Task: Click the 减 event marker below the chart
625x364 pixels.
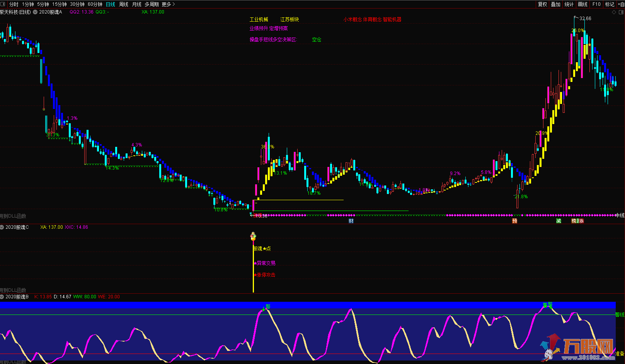Action: (x=559, y=221)
